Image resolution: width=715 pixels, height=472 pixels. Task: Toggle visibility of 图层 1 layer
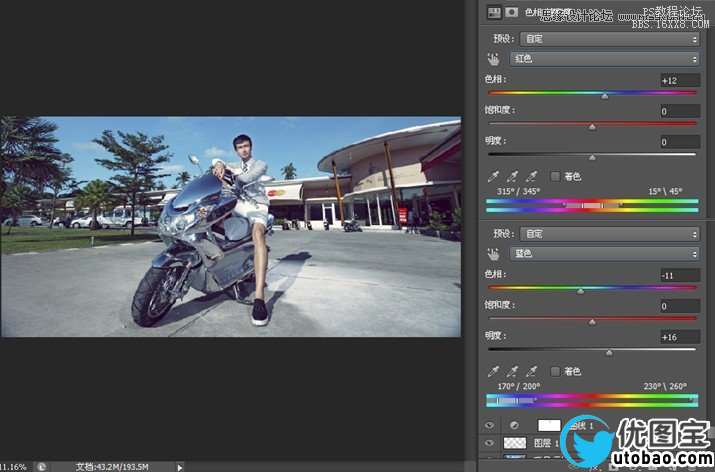point(489,443)
